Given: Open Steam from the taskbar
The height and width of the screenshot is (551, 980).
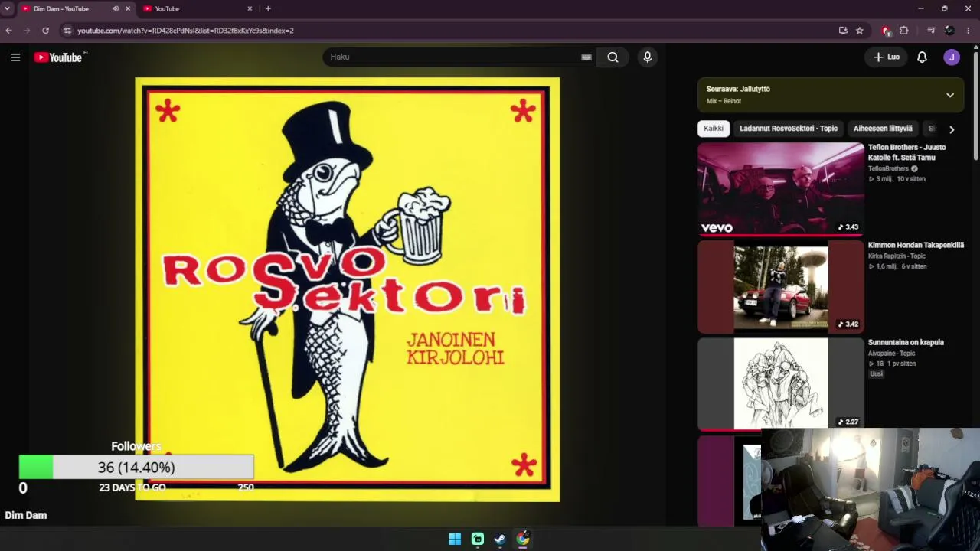Looking at the screenshot, I should pos(500,539).
